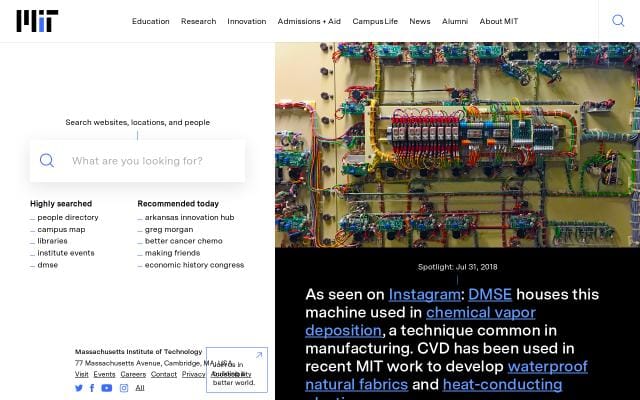Open the Education menu
The height and width of the screenshot is (400, 640).
150,21
